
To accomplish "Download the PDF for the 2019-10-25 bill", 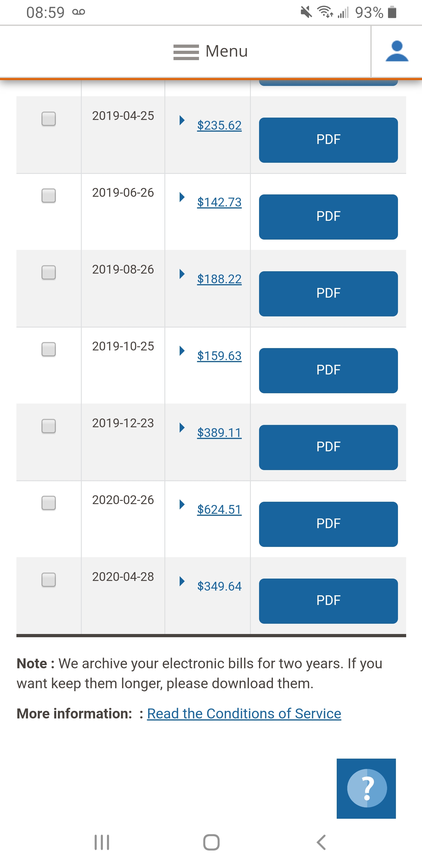I will click(328, 370).
